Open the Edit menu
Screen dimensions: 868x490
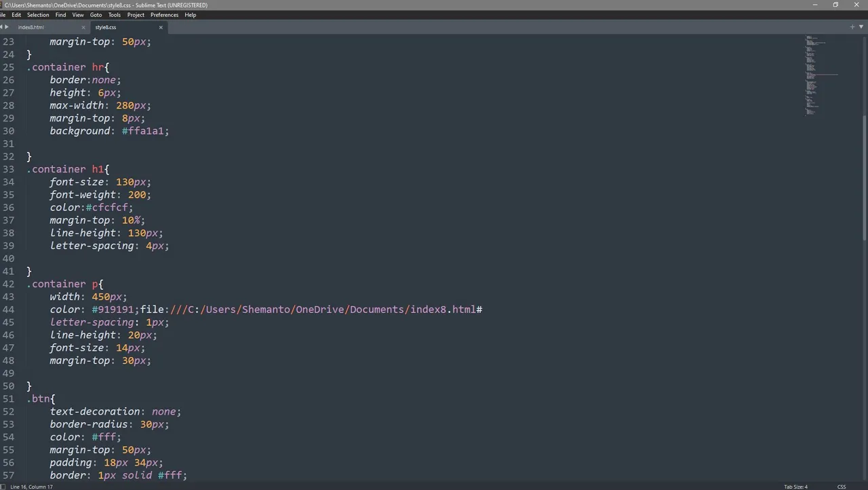tap(16, 15)
